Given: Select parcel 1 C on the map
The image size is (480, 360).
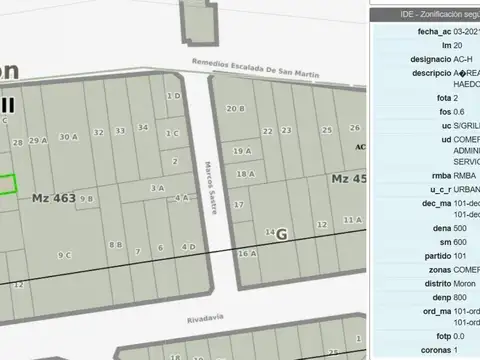Looking at the screenshot, I should tap(172, 133).
